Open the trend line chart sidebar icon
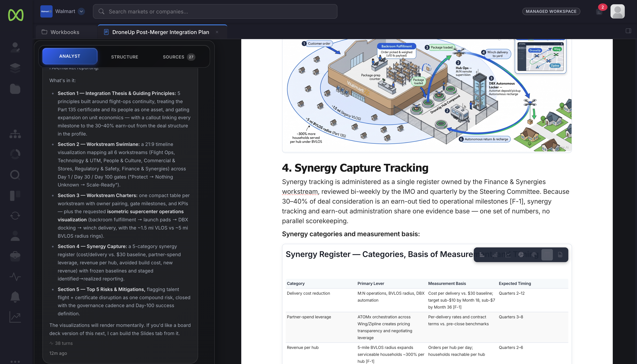 tap(15, 317)
